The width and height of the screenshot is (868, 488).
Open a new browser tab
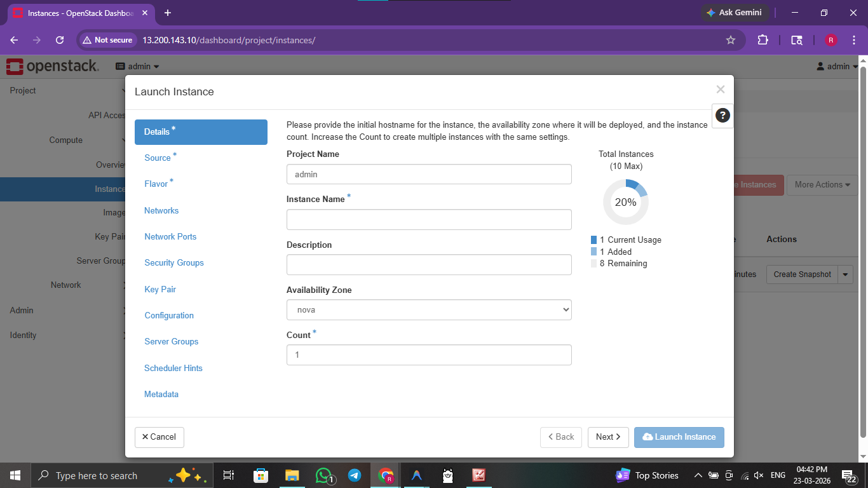tap(168, 13)
